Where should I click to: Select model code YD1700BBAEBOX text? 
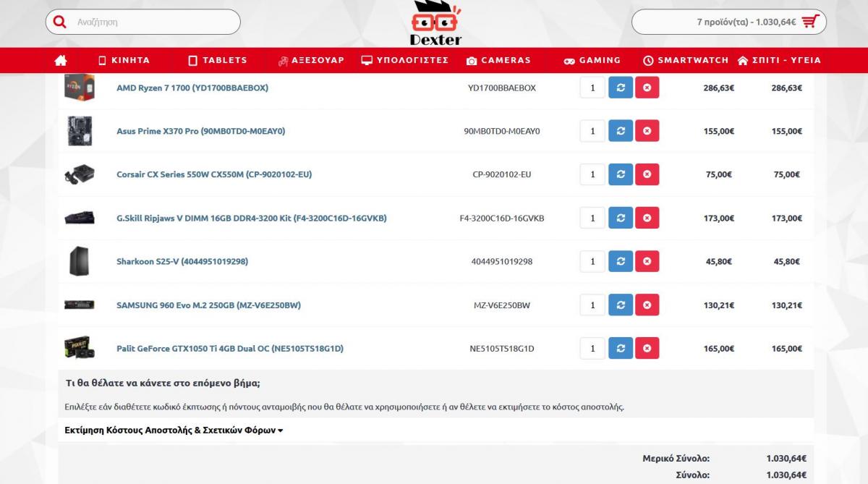coord(502,88)
